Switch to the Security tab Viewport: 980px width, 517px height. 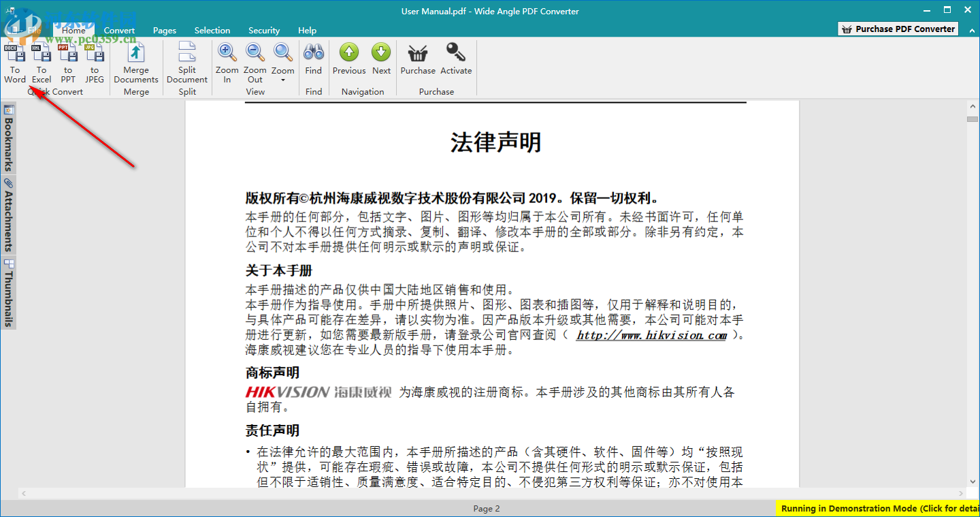coord(264,30)
